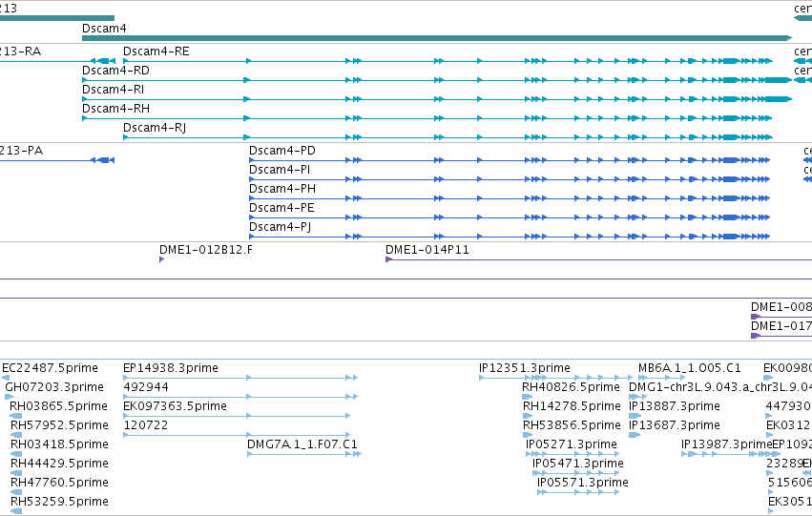The height and width of the screenshot is (516, 812).
Task: Select EST IP05271.3prime
Action: [x=572, y=444]
